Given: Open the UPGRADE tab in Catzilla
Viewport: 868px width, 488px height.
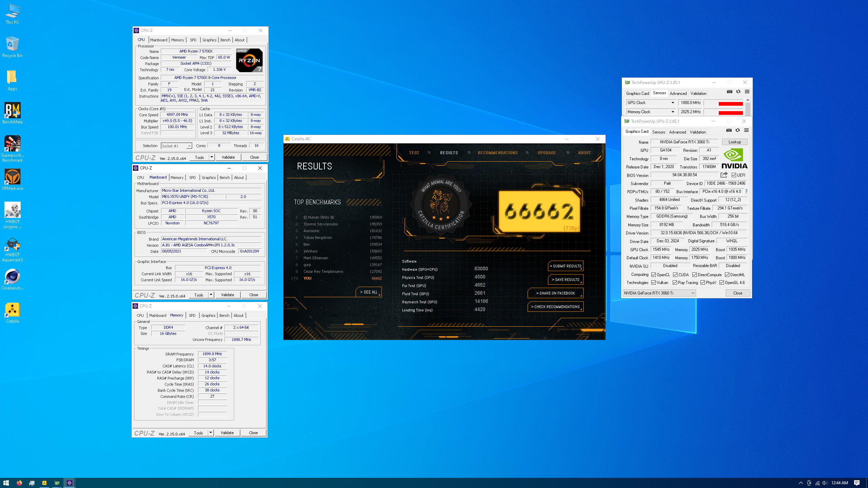Looking at the screenshot, I should tap(547, 153).
